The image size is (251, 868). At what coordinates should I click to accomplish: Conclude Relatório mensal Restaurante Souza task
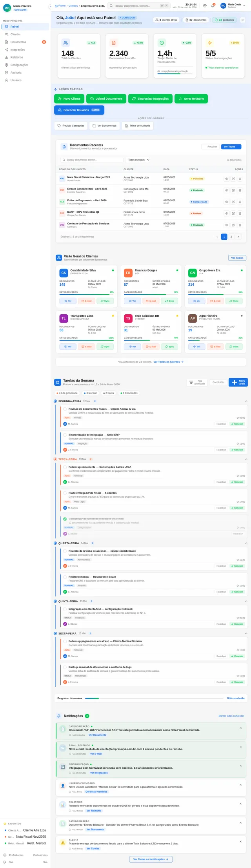237,592
